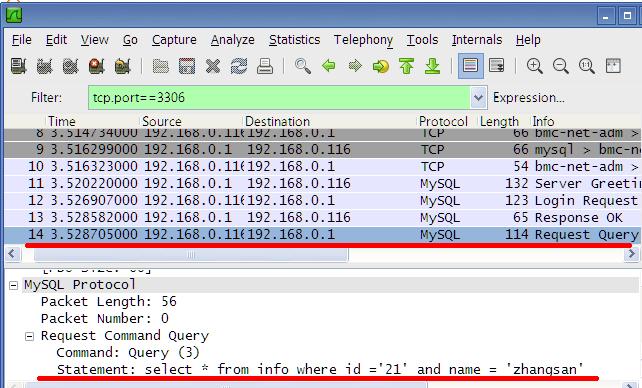The width and height of the screenshot is (642, 388).
Task: Collapse the Request Command Query node
Action: (29, 336)
